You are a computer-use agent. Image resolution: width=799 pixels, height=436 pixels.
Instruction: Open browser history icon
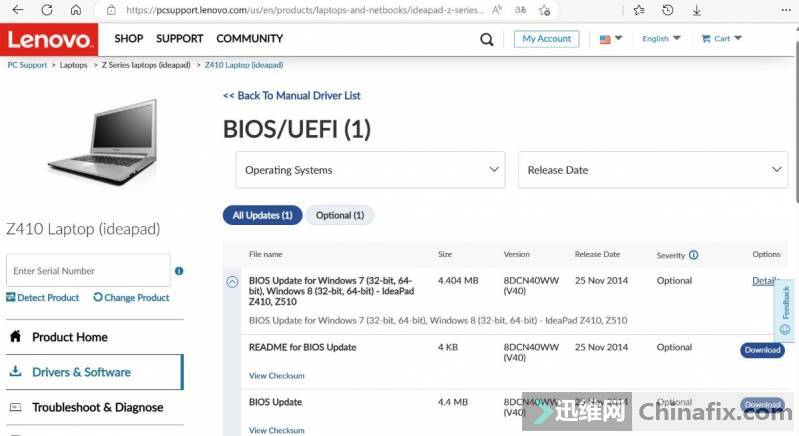(x=668, y=10)
